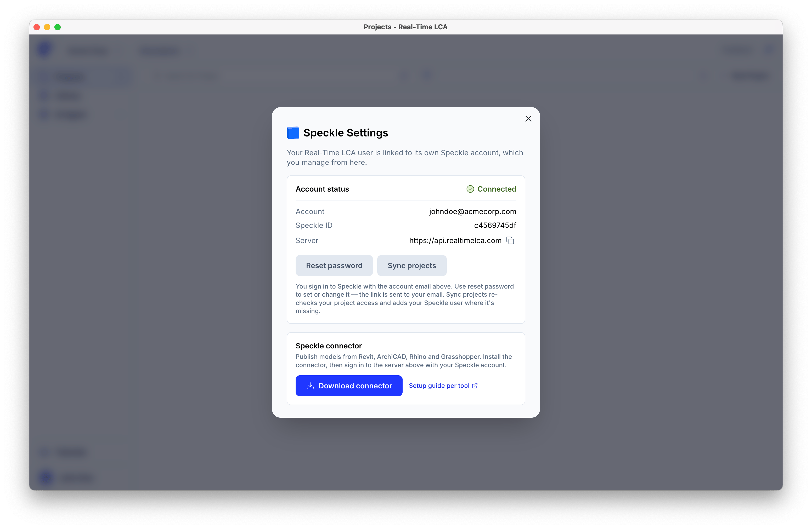Image resolution: width=812 pixels, height=529 pixels.
Task: Select the https://api.realtimelca.com server address
Action: click(455, 241)
